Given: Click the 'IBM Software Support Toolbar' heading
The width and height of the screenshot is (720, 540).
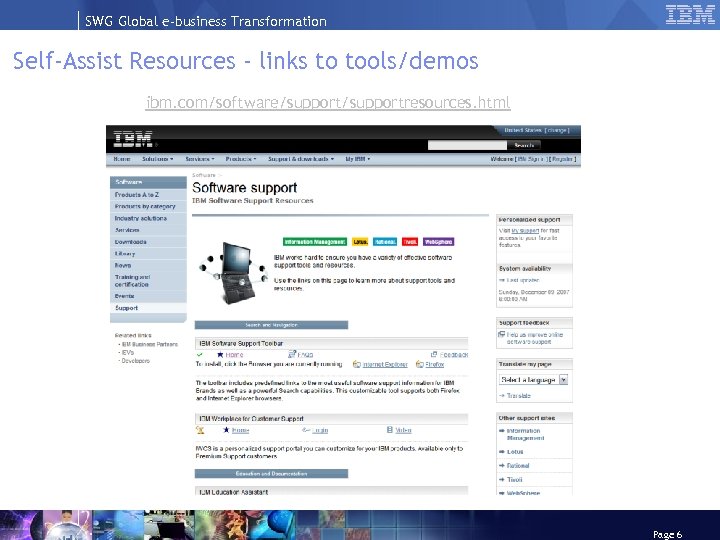Looking at the screenshot, I should 241,343.
